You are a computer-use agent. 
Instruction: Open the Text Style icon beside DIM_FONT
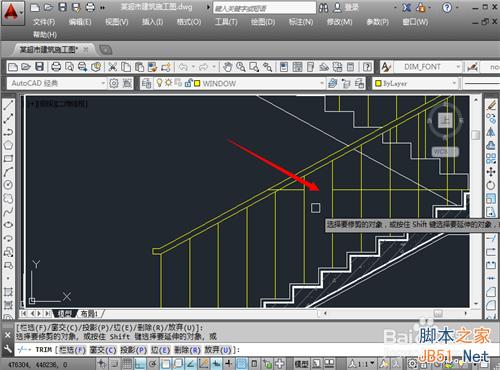pyautogui.click(x=386, y=67)
